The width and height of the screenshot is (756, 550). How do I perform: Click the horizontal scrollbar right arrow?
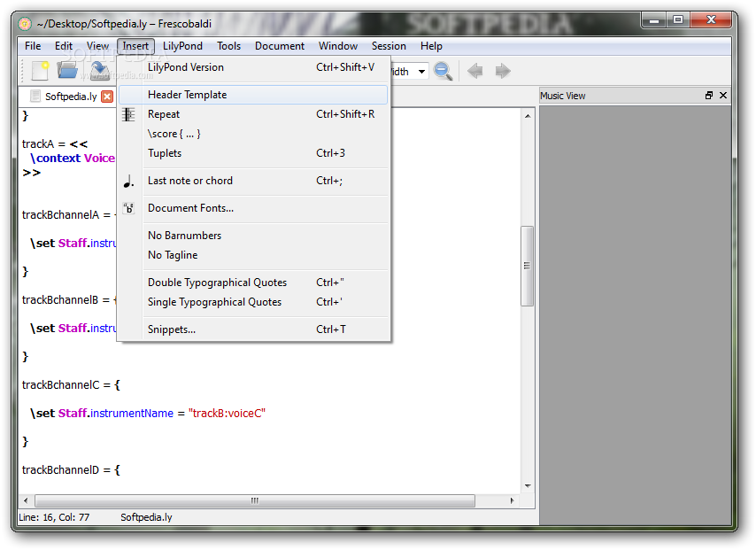tap(512, 500)
